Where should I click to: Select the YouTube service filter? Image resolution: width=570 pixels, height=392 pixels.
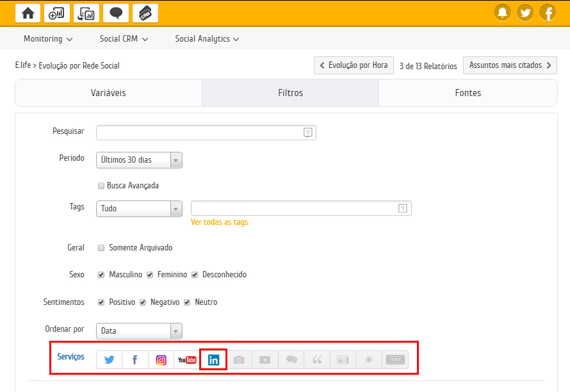tap(187, 360)
